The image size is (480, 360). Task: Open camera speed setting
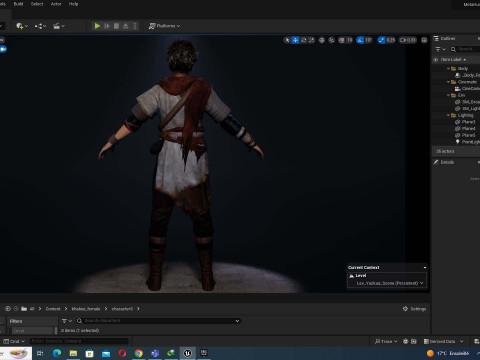tap(408, 40)
